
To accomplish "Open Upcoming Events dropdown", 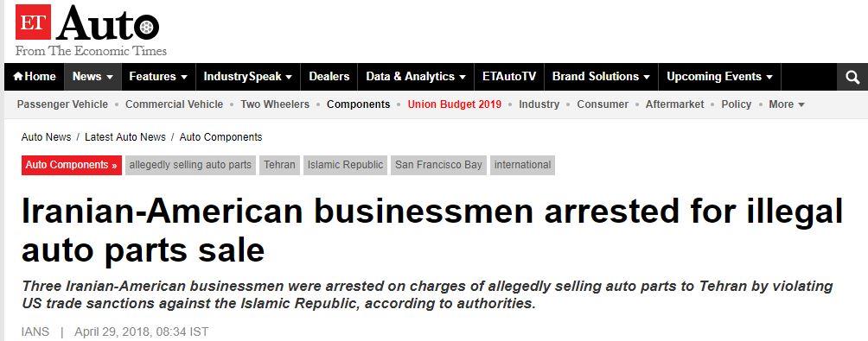I will [x=719, y=77].
